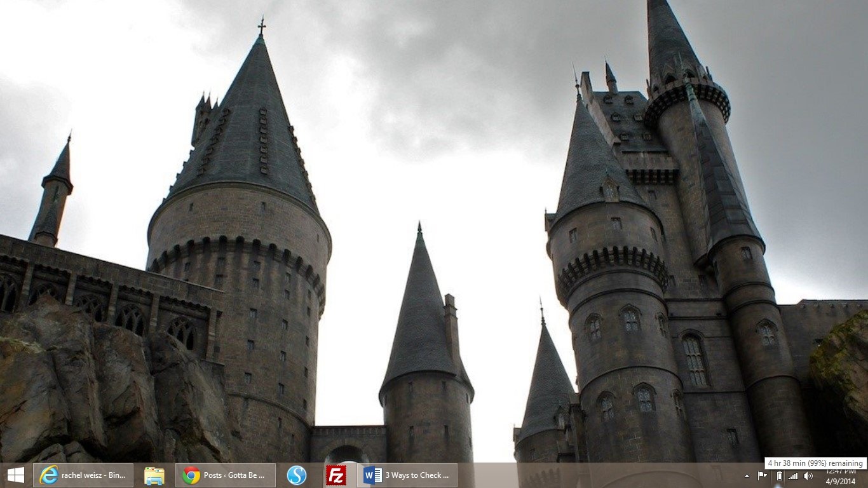This screenshot has width=868, height=488.
Task: Open the clock showing 4/9/2014
Action: pos(841,476)
